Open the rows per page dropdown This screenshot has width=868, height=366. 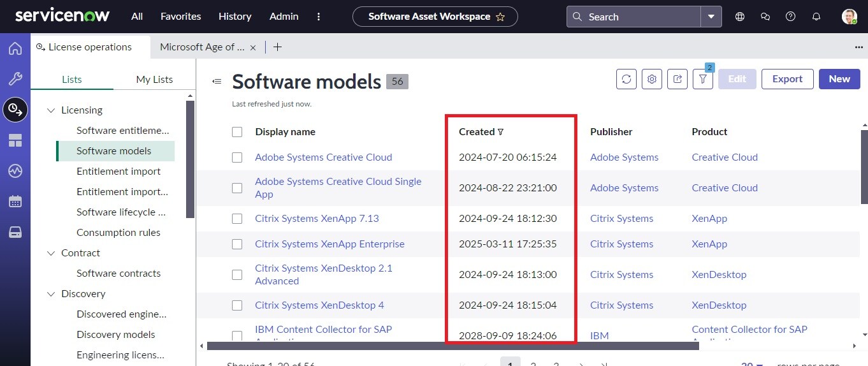[x=752, y=365]
